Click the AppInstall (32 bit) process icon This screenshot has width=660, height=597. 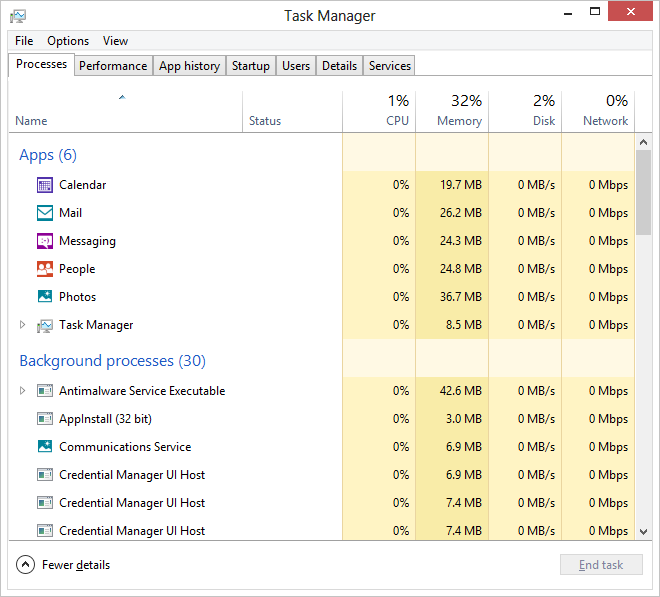(x=45, y=419)
